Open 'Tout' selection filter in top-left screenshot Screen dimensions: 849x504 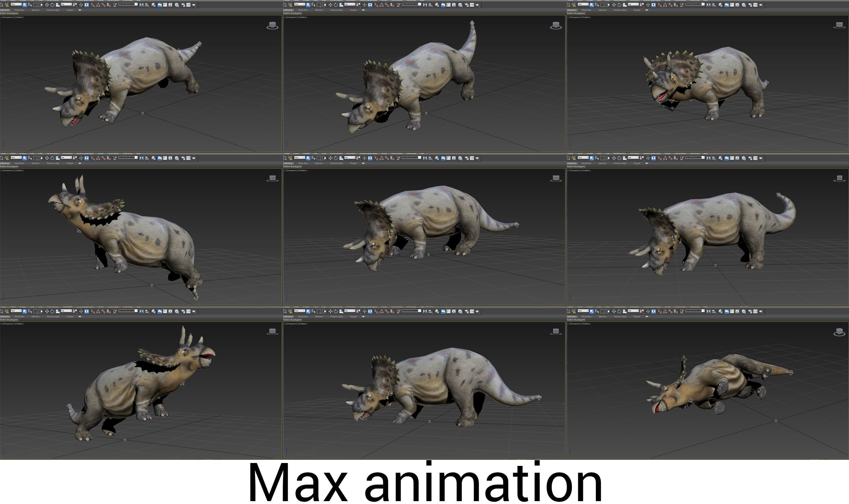pyautogui.click(x=16, y=4)
